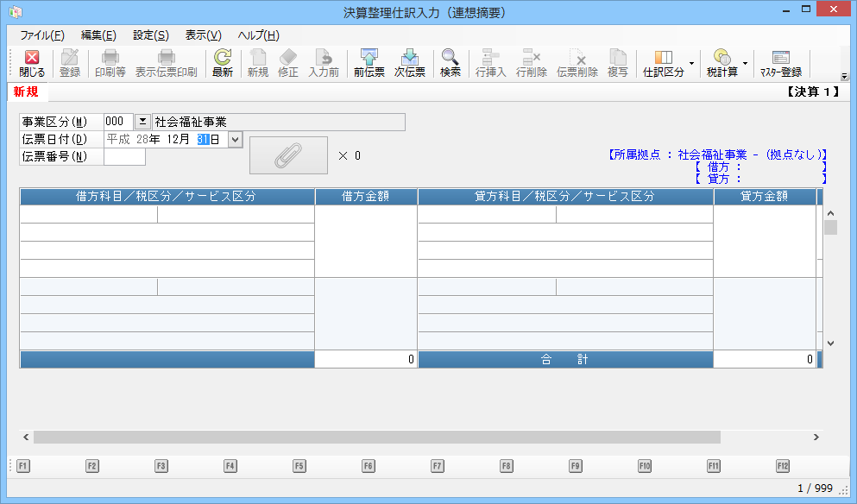Image resolution: width=857 pixels, height=504 pixels.
Task: Open 検索 search tool
Action: click(x=451, y=63)
